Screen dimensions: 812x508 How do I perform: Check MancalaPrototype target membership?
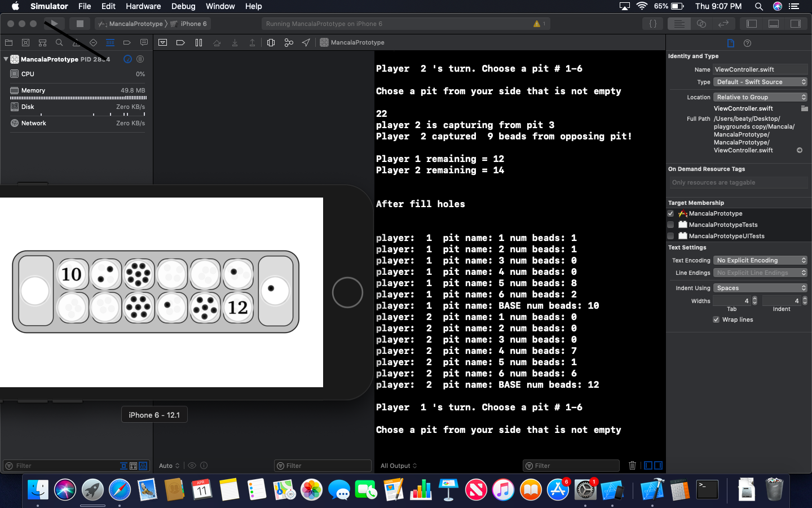[670, 213]
